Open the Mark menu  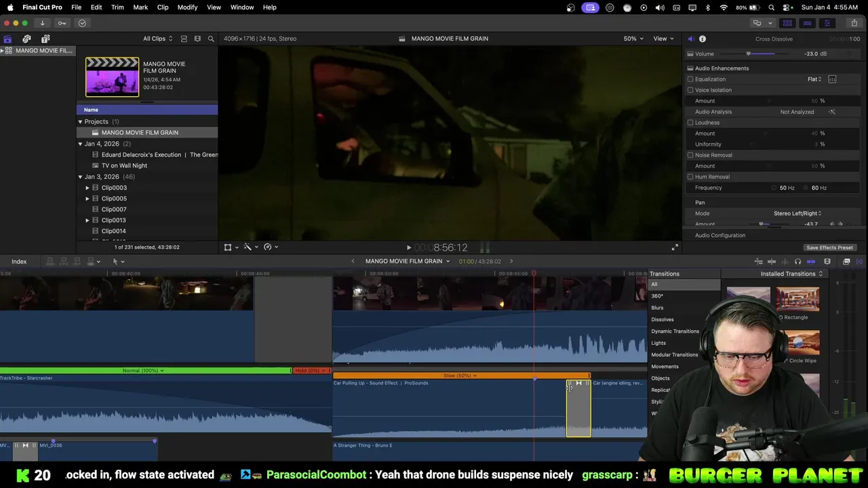140,7
